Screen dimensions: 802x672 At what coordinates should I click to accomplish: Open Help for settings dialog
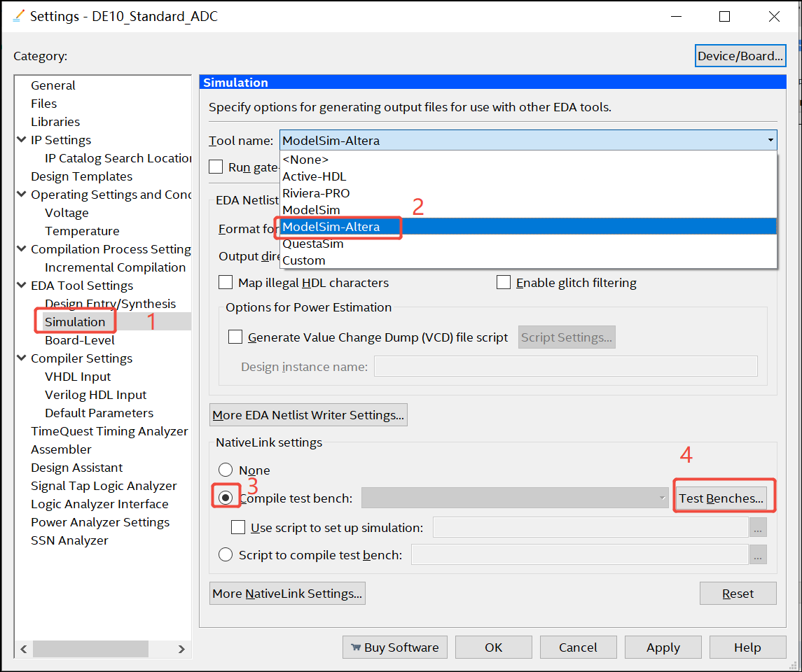pyautogui.click(x=748, y=647)
